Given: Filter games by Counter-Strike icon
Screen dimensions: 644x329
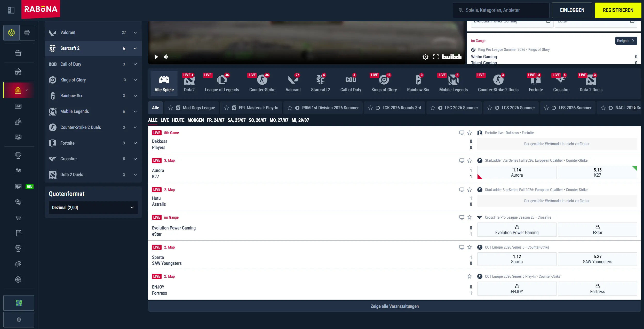Looking at the screenshot, I should 262,83.
